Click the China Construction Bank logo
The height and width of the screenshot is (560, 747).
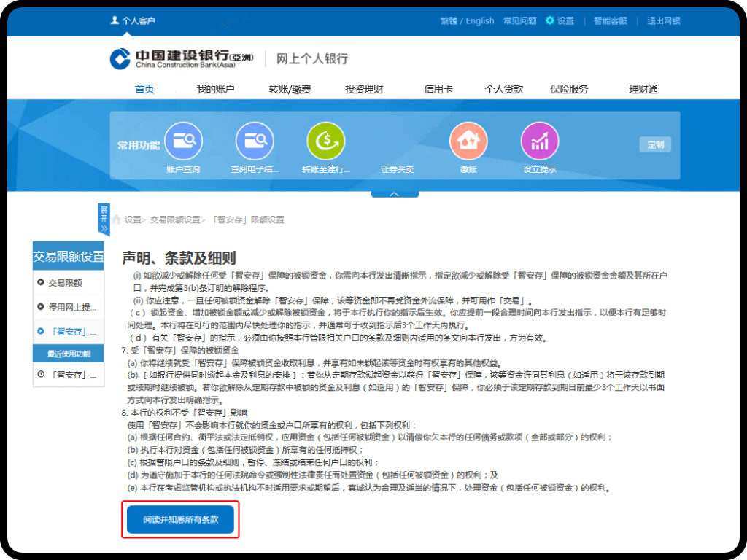(x=120, y=58)
